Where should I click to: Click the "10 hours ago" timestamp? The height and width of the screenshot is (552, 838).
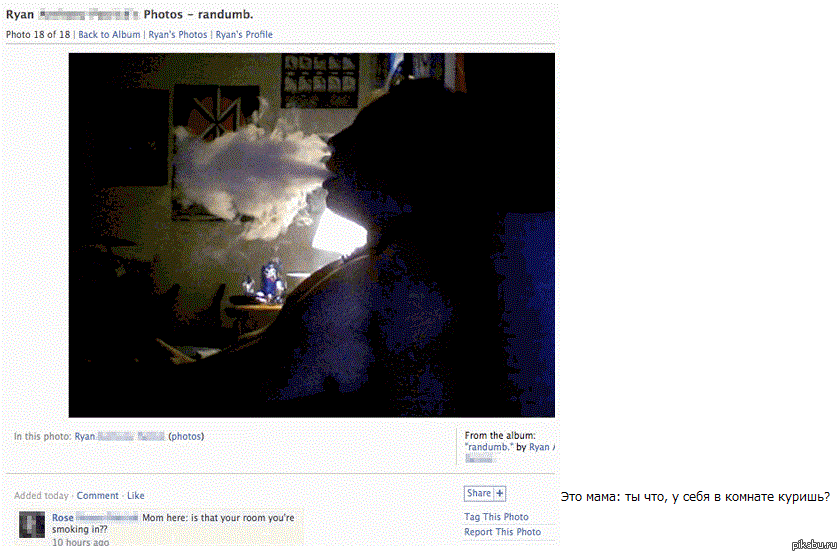pyautogui.click(x=80, y=542)
